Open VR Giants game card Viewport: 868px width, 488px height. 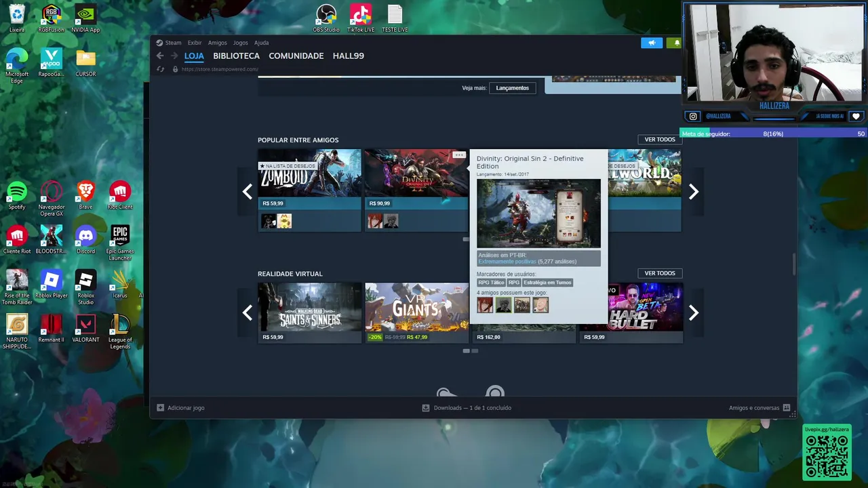coord(416,312)
